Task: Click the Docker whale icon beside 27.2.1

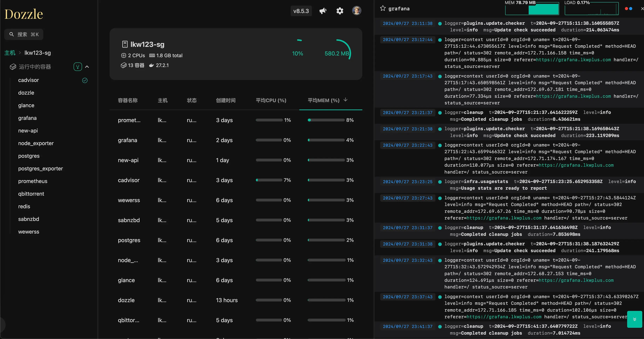Action: (151, 65)
